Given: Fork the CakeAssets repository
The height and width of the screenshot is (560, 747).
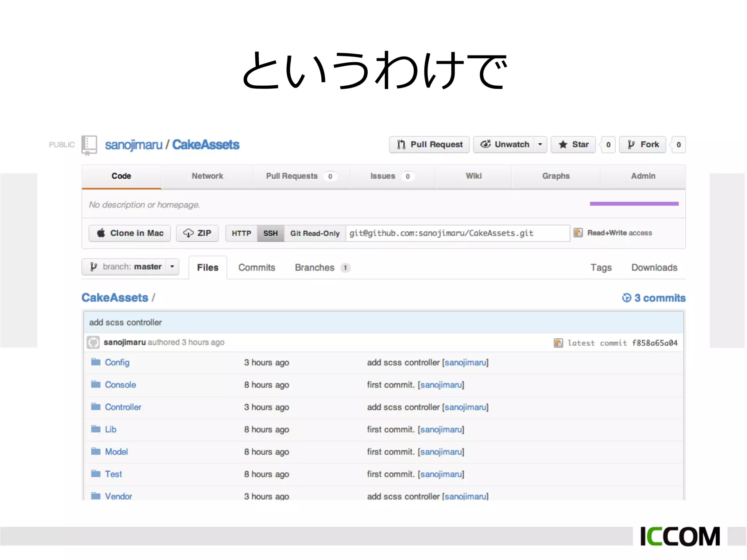Looking at the screenshot, I should 643,145.
